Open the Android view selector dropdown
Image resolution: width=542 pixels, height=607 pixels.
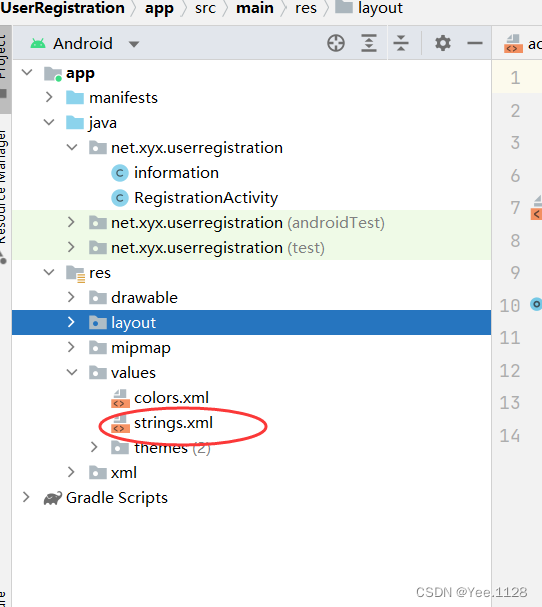pyautogui.click(x=134, y=44)
